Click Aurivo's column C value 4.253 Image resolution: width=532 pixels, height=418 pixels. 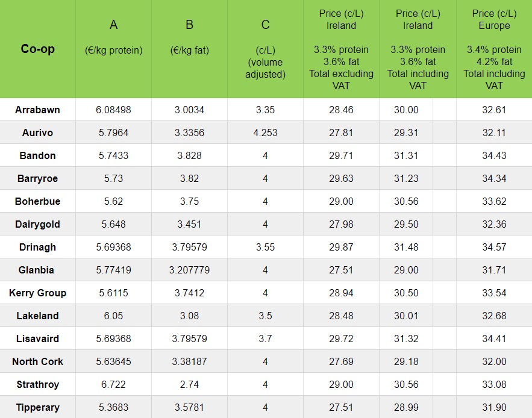[265, 133]
